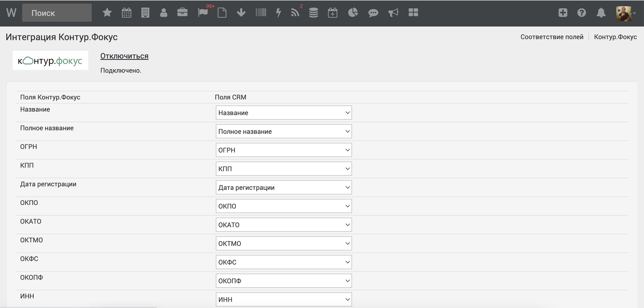This screenshot has height=308, width=644.
Task: Open the bell notifications icon
Action: tap(601, 12)
